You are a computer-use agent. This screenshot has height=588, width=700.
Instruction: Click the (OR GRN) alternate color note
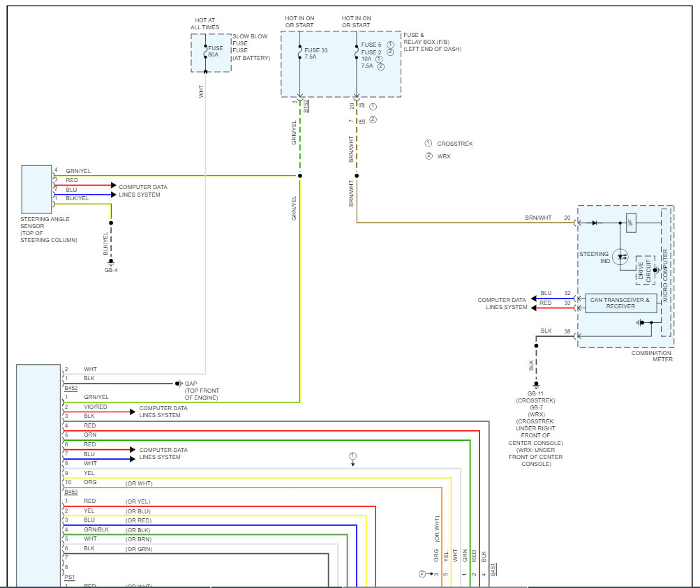click(x=139, y=549)
